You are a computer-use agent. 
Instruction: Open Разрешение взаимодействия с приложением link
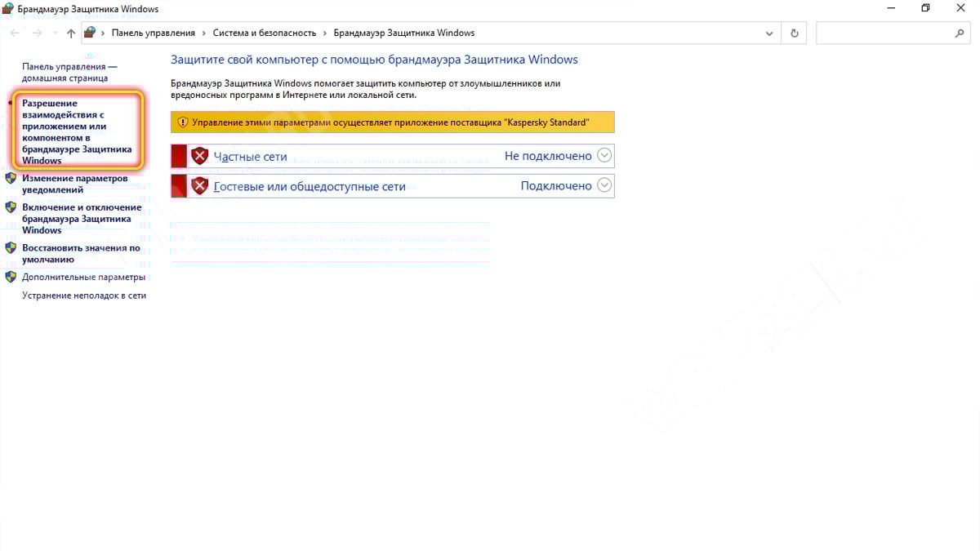(77, 132)
